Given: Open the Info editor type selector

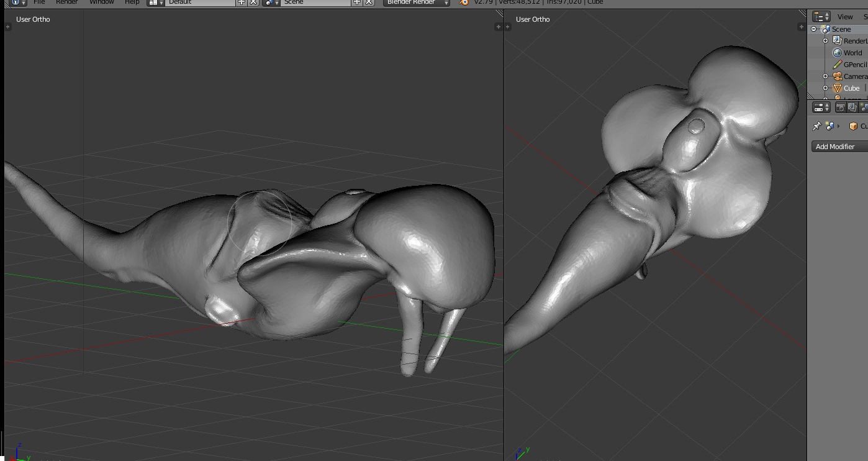Looking at the screenshot, I should (x=19, y=2).
